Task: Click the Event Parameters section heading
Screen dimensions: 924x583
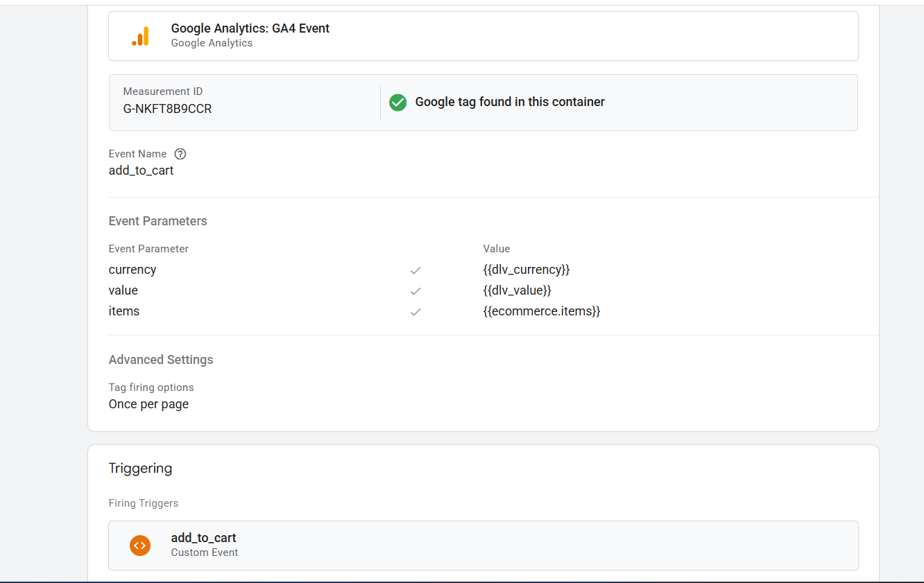Action: tap(157, 221)
